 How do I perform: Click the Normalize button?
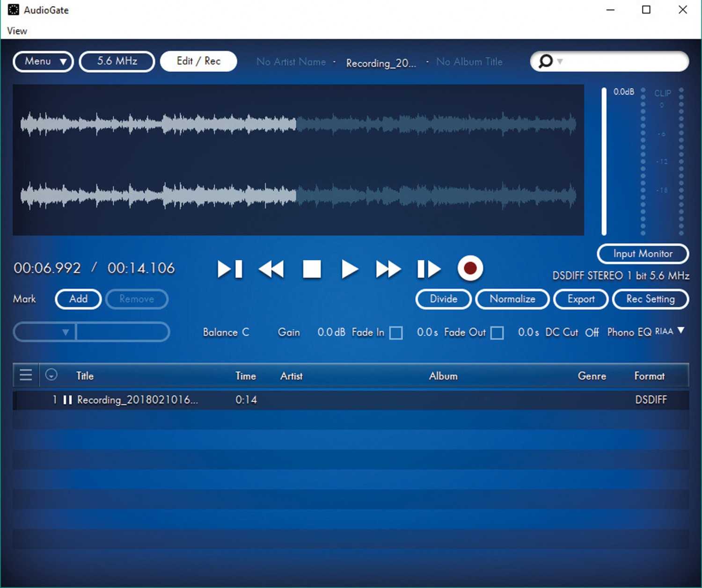click(x=512, y=299)
